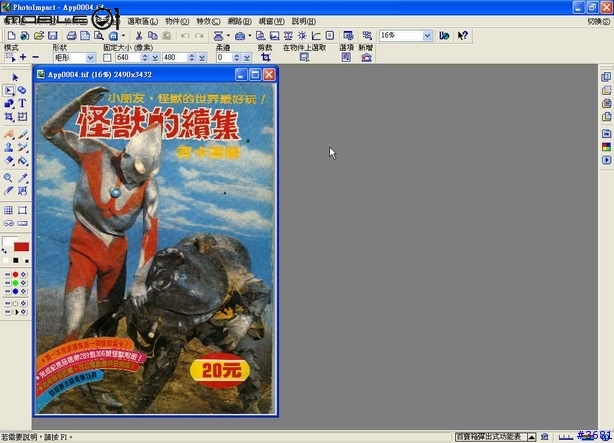Click Crop icon under 剪裁 label
This screenshot has width=614, height=443.
(266, 58)
